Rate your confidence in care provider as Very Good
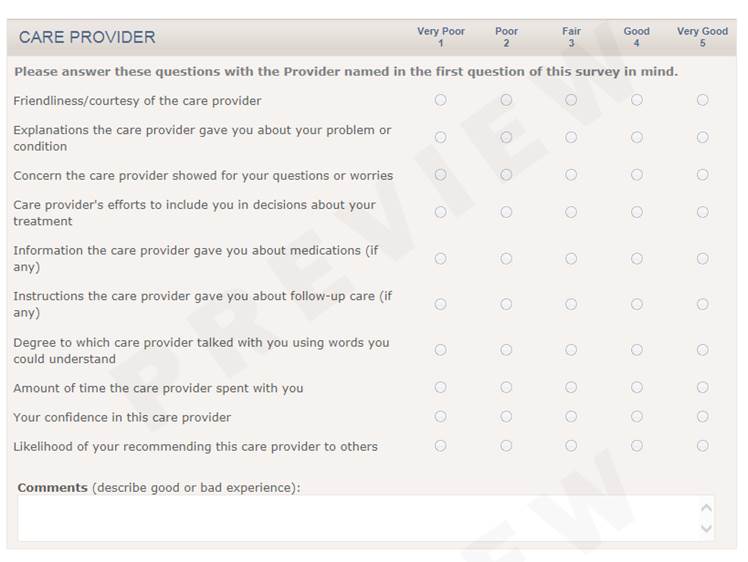 pos(702,416)
